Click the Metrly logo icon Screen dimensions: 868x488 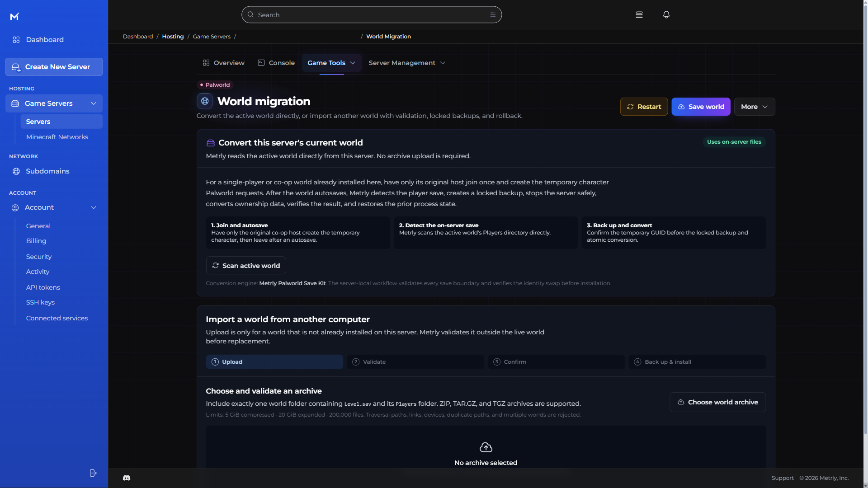click(x=14, y=16)
